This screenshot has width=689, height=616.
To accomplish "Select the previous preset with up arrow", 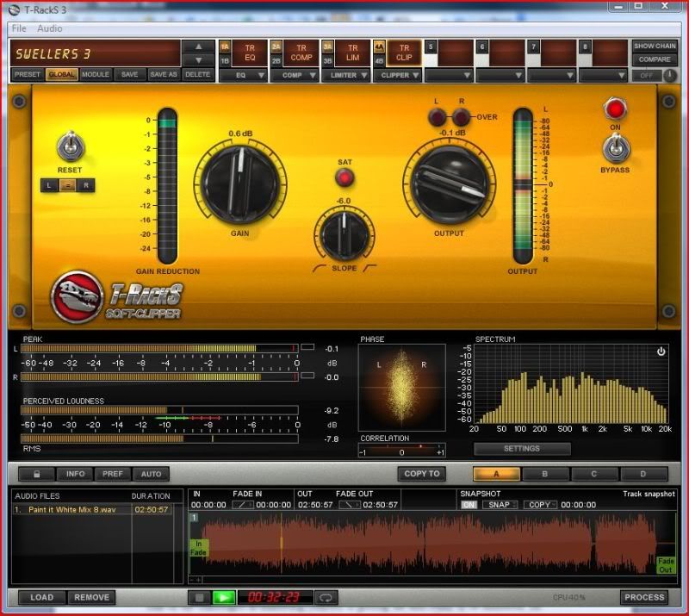I will pyautogui.click(x=199, y=47).
